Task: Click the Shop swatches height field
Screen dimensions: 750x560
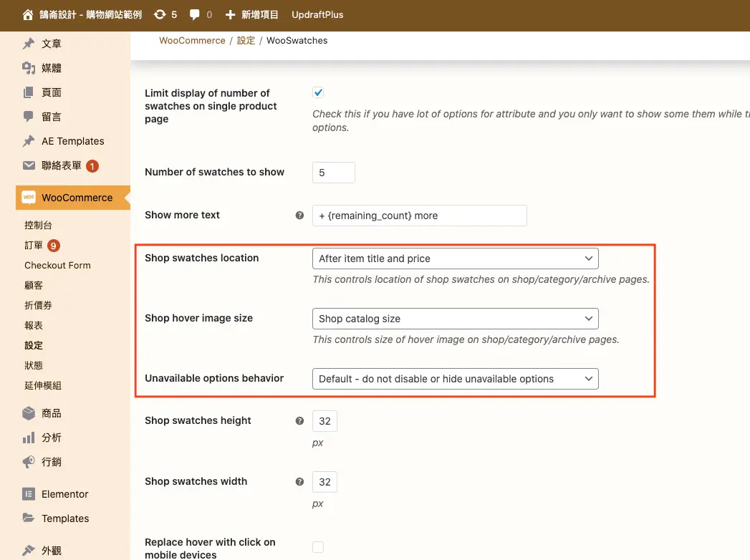Action: [x=324, y=421]
